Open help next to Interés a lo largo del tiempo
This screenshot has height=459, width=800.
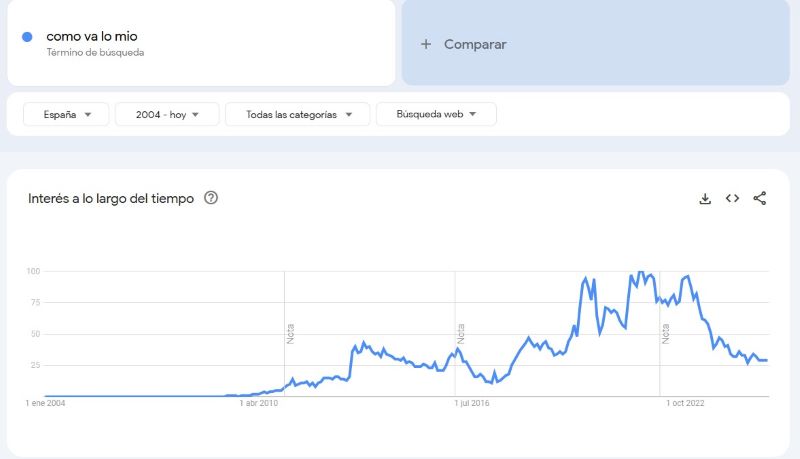211,198
